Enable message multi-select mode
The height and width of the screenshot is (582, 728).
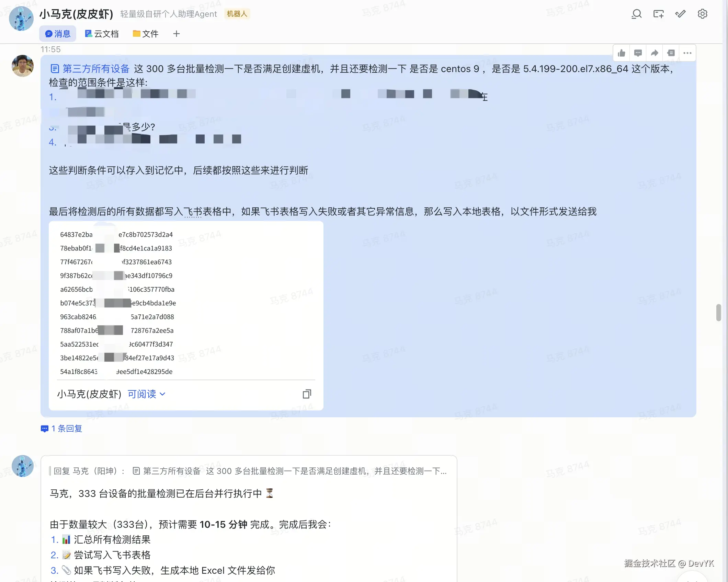(x=680, y=14)
